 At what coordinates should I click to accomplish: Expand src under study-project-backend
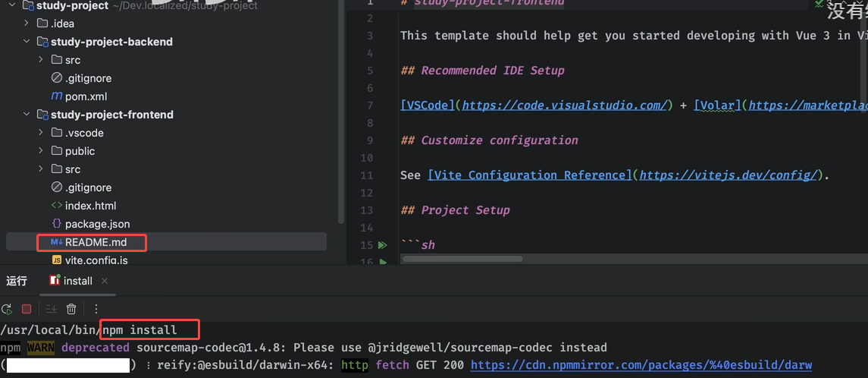coord(40,60)
